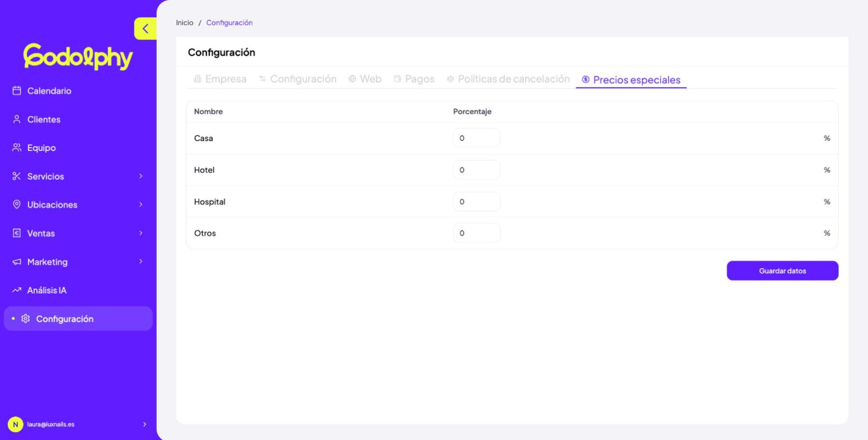Screen dimensions: 868x440
Task: Focus the Hotel percentage field
Action: click(x=476, y=170)
